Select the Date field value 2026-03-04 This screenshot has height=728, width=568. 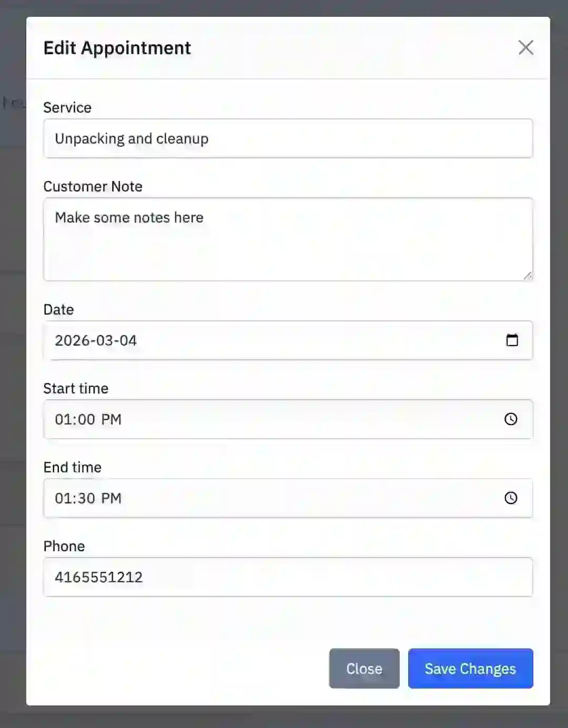pos(96,340)
